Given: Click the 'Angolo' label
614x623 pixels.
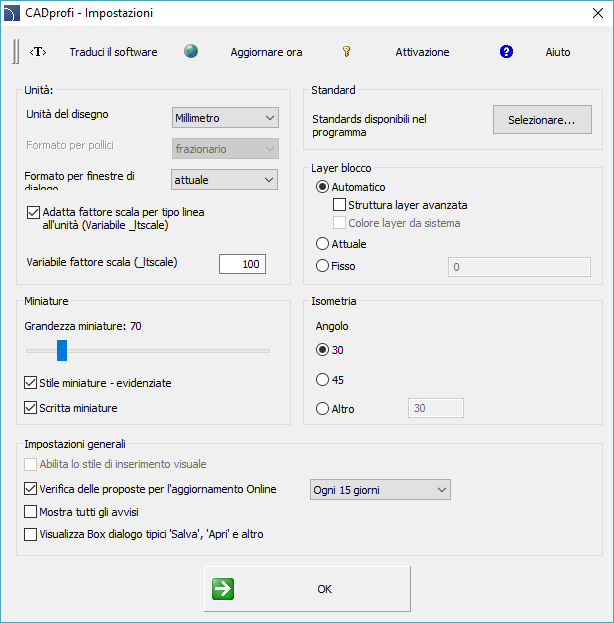Looking at the screenshot, I should click(332, 327).
